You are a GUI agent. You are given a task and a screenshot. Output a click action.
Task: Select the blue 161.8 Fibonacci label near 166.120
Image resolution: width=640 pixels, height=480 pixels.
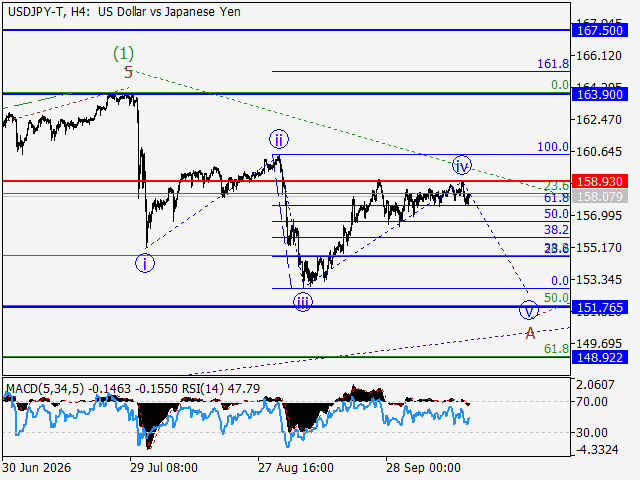click(553, 64)
